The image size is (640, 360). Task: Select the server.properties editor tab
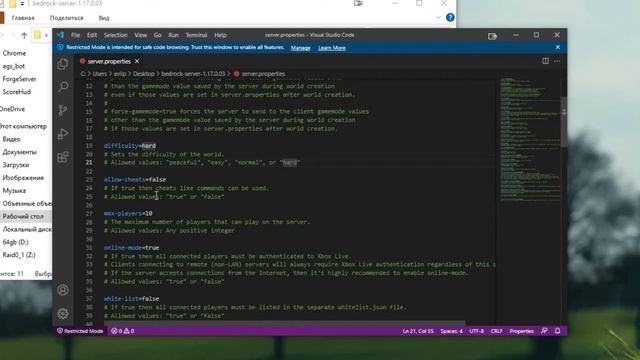click(109, 61)
